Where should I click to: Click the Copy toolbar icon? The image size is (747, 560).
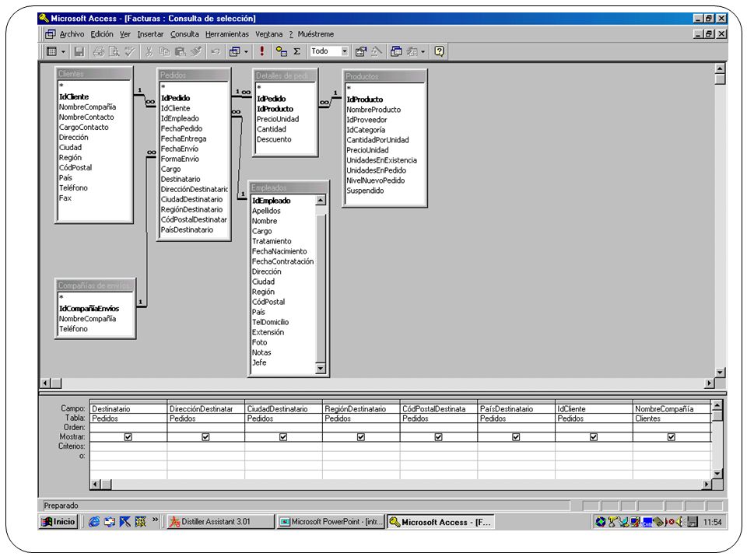tap(165, 51)
